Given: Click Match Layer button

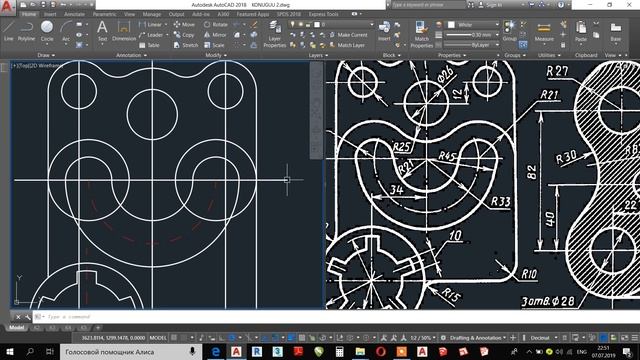Looking at the screenshot, I should click(x=347, y=45).
